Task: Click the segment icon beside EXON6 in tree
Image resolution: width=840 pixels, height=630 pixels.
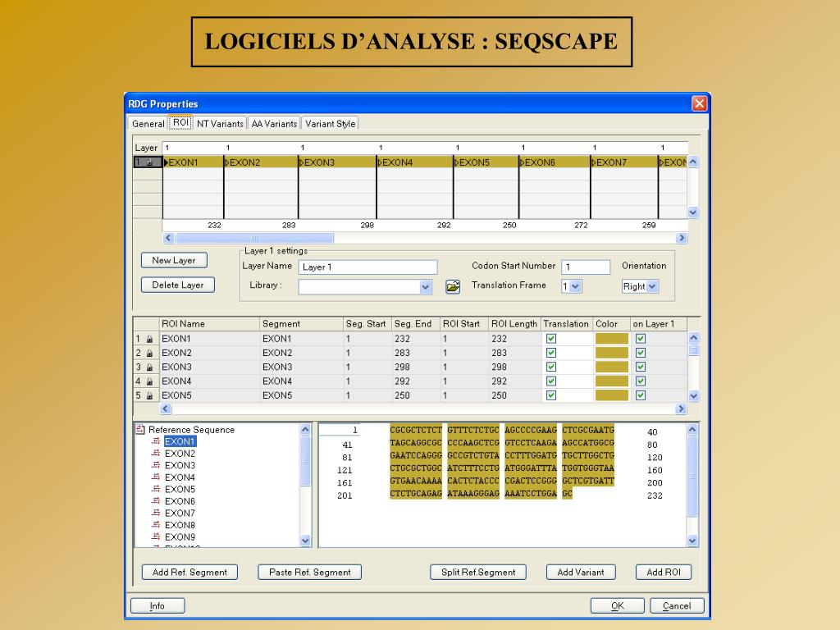Action: coord(156,501)
